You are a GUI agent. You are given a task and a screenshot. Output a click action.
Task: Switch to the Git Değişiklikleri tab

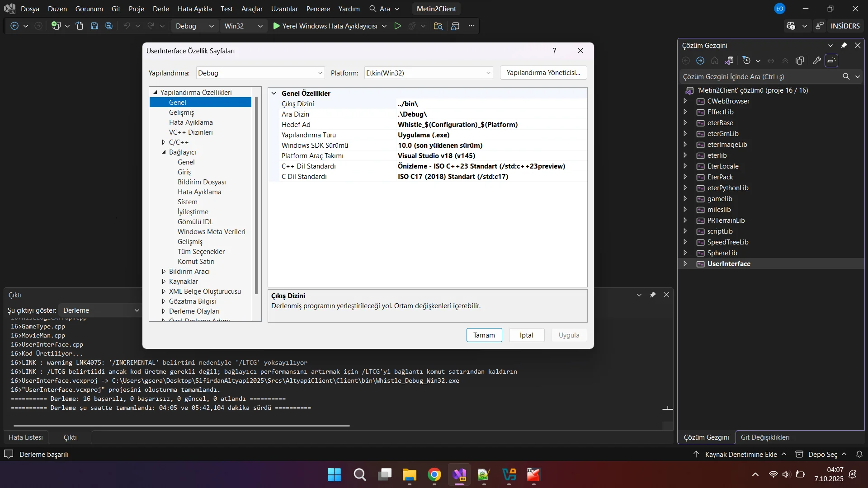[x=765, y=437]
